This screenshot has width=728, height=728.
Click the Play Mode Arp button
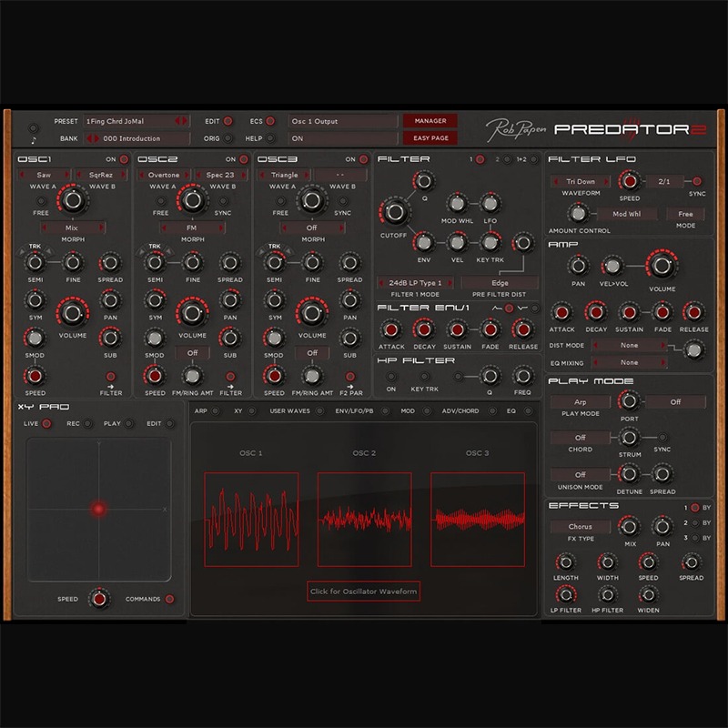[x=581, y=402]
